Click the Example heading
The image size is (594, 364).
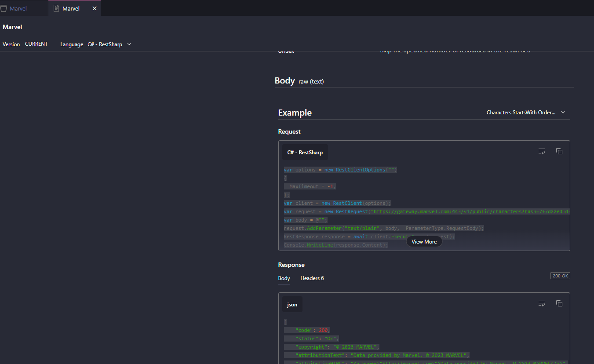click(295, 113)
